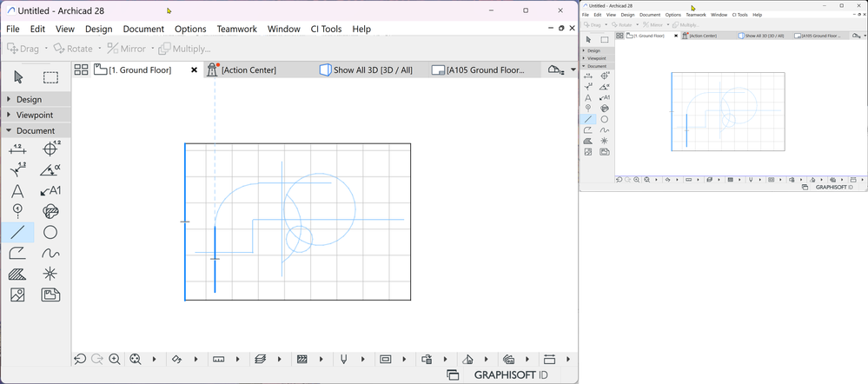Switch to A105 Ground Floor layout tab

479,70
